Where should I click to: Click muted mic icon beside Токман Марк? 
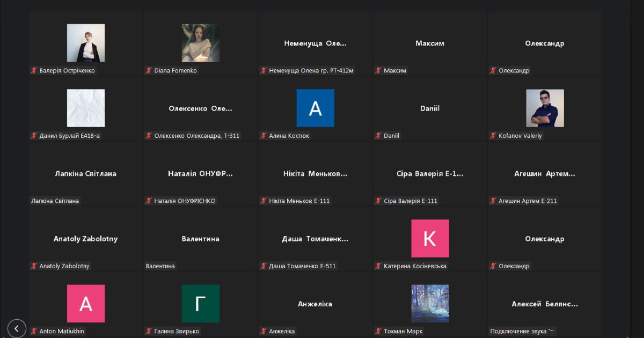pos(378,331)
